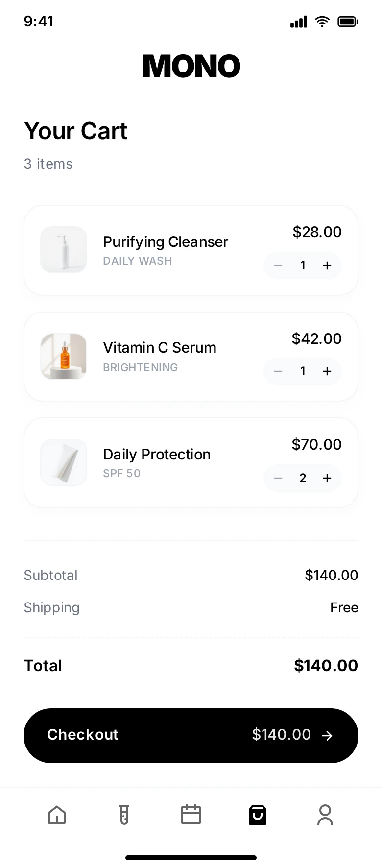Open the Daily Protection product image
Viewport: 382px width, 868px height.
64,462
